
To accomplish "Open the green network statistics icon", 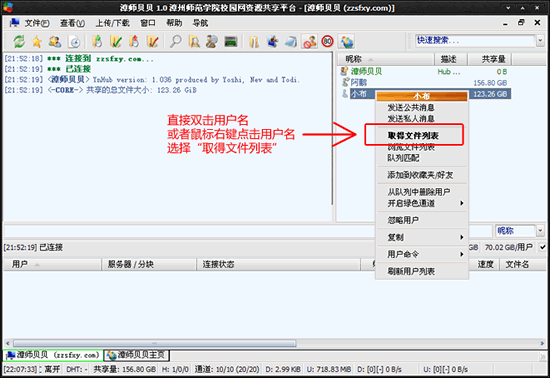I will pos(230,42).
